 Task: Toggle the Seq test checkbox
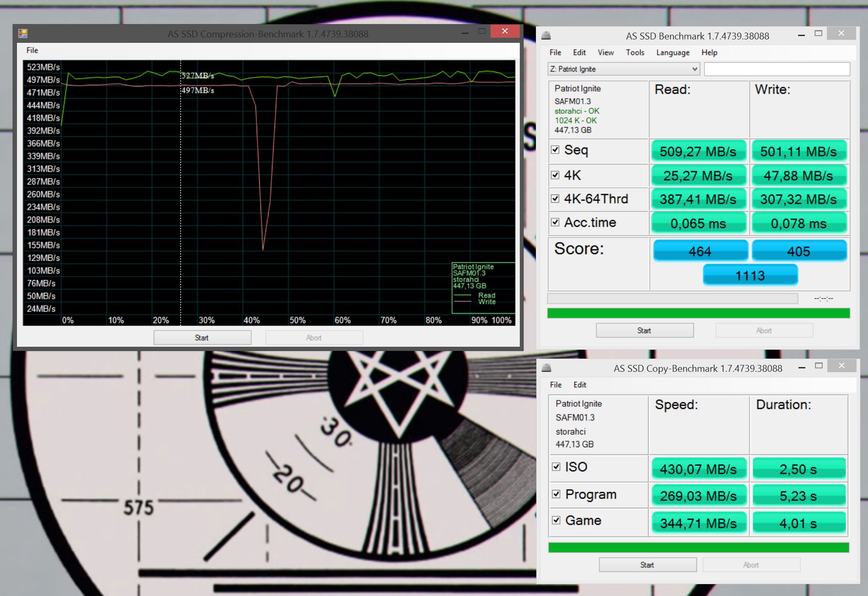555,150
